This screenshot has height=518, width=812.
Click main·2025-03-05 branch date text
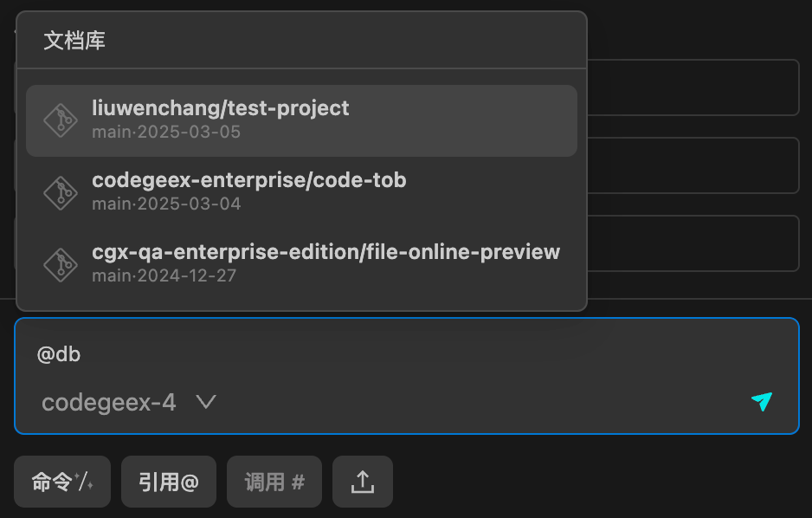[166, 132]
